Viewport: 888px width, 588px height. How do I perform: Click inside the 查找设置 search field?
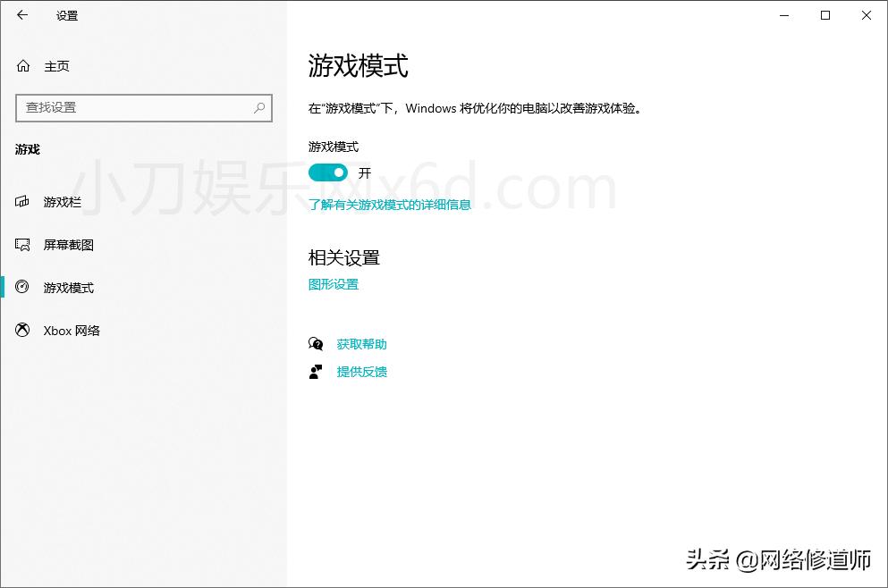point(134,108)
